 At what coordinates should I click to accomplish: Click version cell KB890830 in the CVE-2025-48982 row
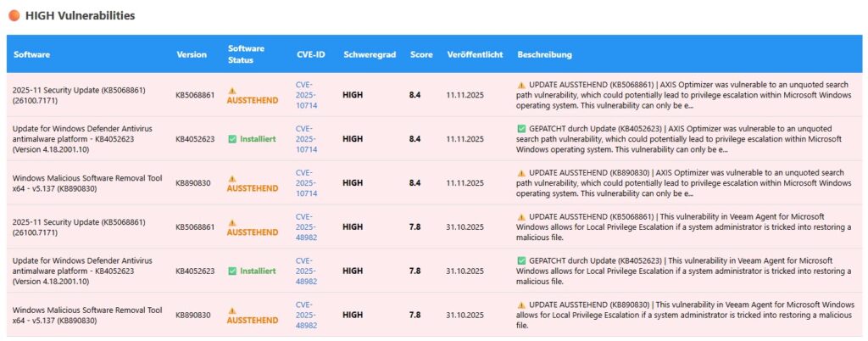pyautogui.click(x=193, y=315)
